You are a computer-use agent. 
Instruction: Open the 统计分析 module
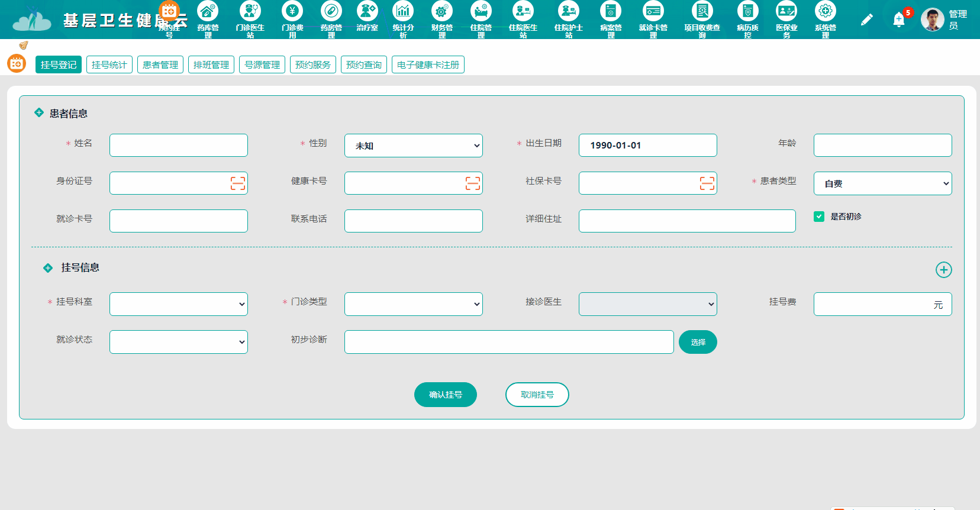[x=403, y=19]
